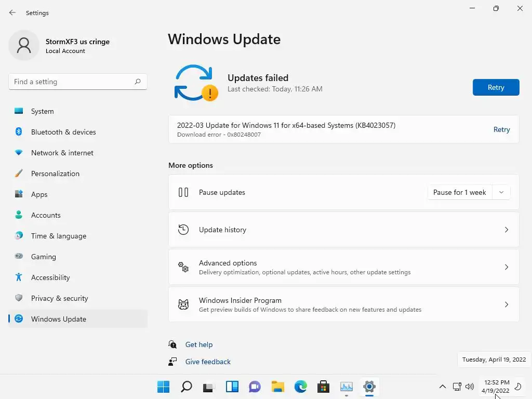Click the Give feedback link
Screen dimensions: 532x399
coord(208,362)
